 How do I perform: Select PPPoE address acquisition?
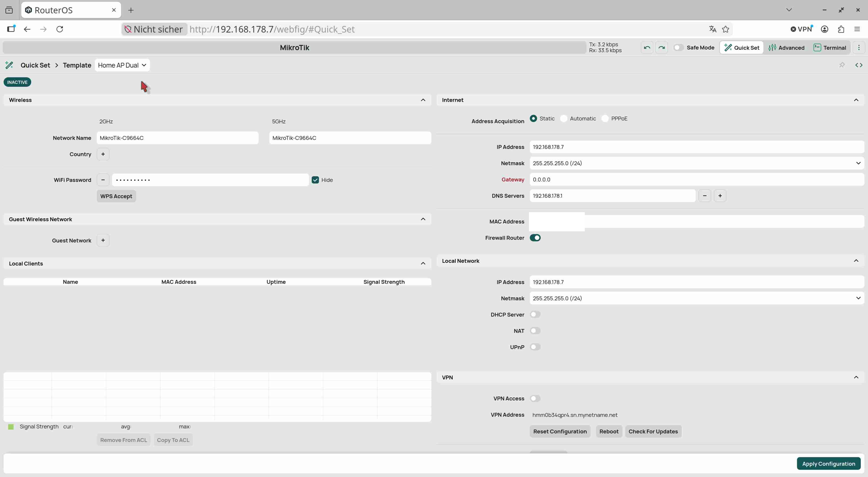[x=605, y=118]
